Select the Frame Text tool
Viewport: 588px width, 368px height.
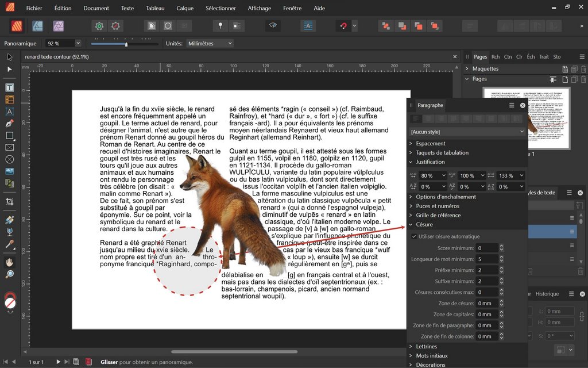[x=9, y=87]
